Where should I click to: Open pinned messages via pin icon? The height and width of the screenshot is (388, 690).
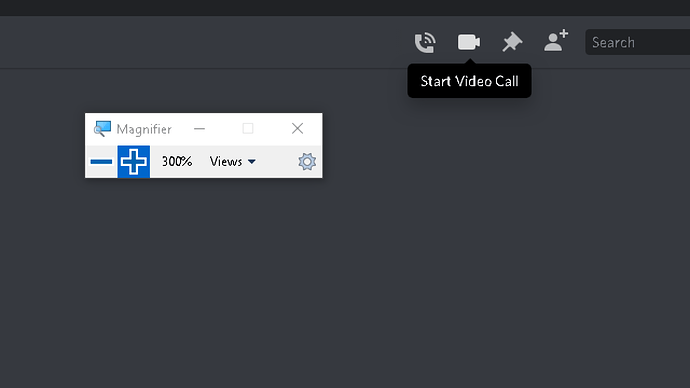tap(512, 42)
